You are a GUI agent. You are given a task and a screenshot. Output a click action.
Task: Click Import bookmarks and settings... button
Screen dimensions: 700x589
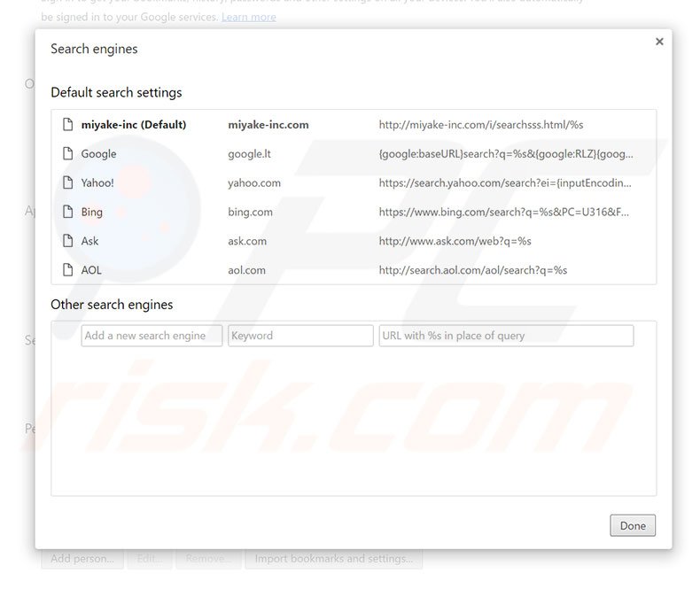pos(333,559)
